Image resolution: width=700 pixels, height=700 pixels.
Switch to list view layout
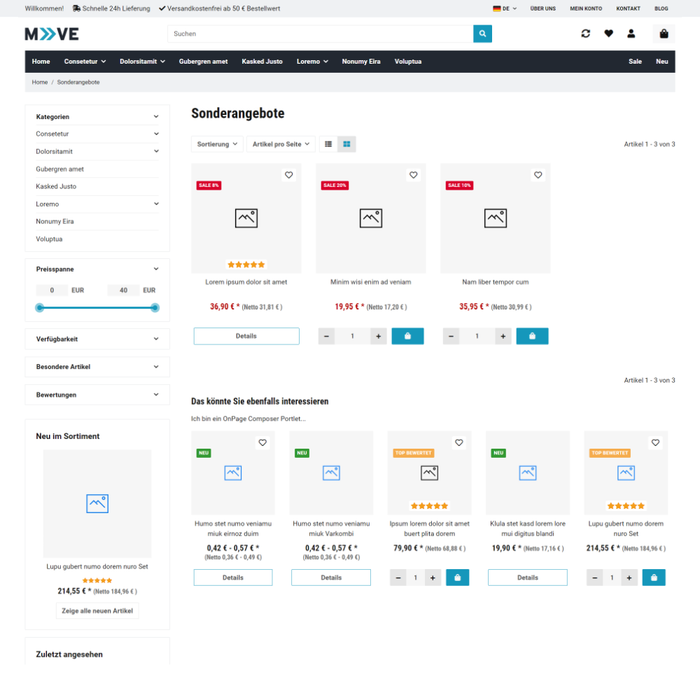tap(328, 144)
